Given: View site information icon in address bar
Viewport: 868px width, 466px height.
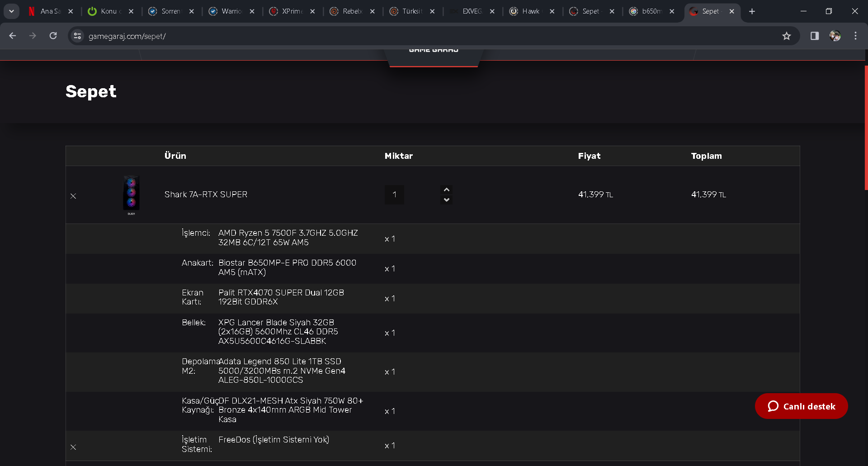Looking at the screenshot, I should point(77,36).
